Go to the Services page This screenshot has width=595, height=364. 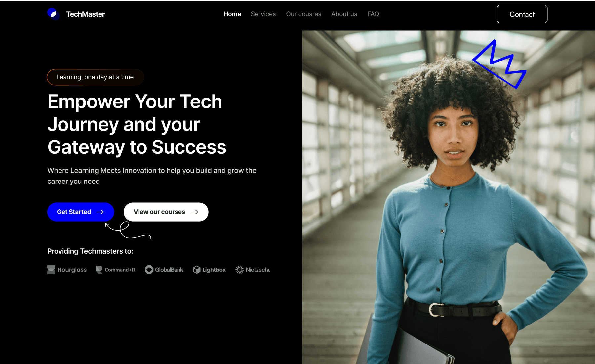[263, 14]
